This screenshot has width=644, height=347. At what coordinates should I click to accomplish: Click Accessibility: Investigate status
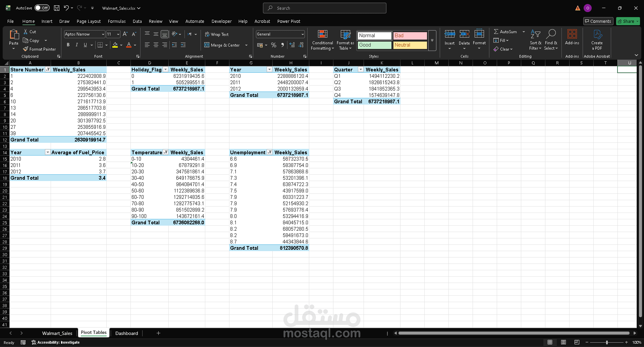tap(56, 342)
